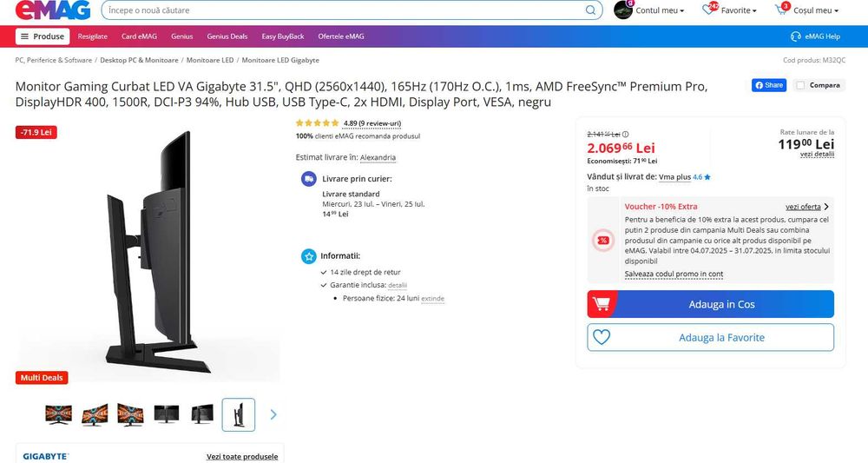Click the search magnifier icon

[590, 10]
